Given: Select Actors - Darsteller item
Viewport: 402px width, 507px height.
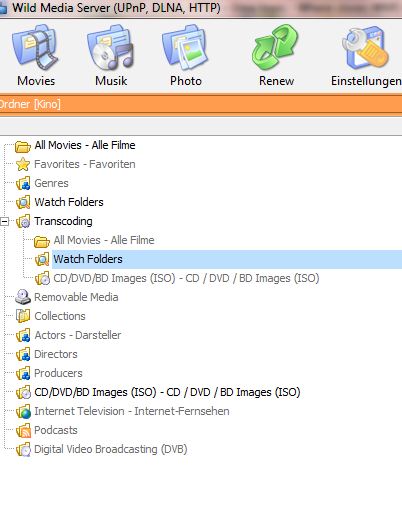Looking at the screenshot, I should coord(78,335).
